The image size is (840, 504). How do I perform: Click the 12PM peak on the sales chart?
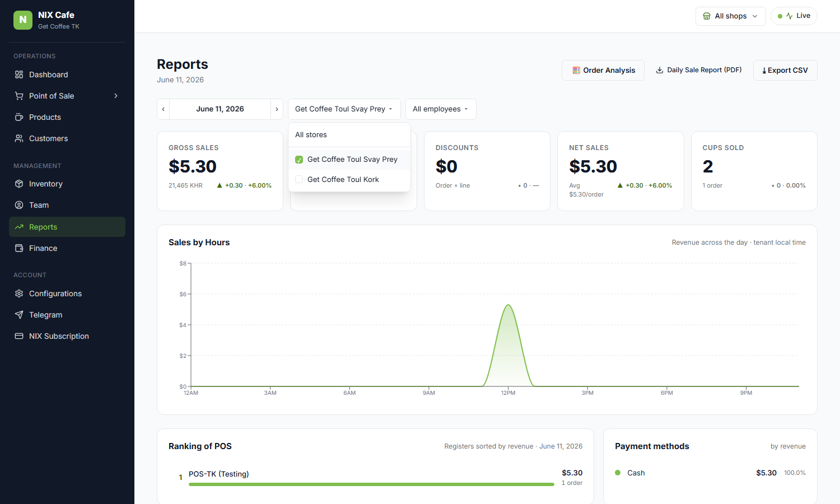(508, 305)
